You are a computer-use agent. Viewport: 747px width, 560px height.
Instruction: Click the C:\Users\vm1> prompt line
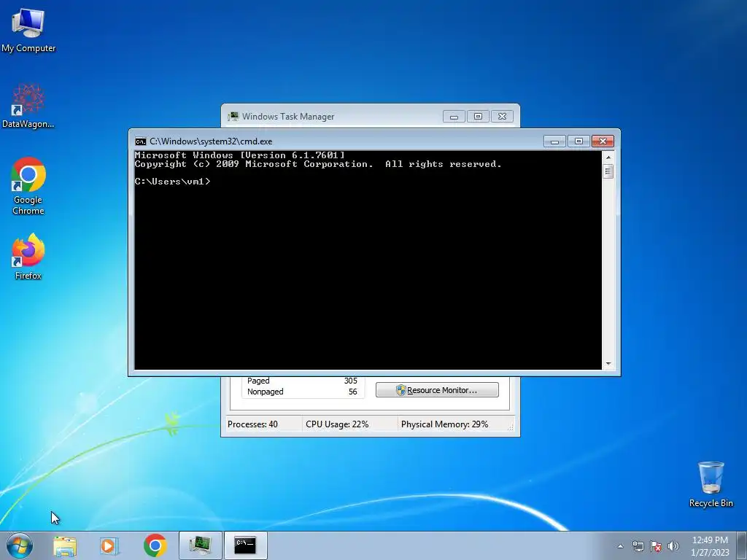[172, 182]
